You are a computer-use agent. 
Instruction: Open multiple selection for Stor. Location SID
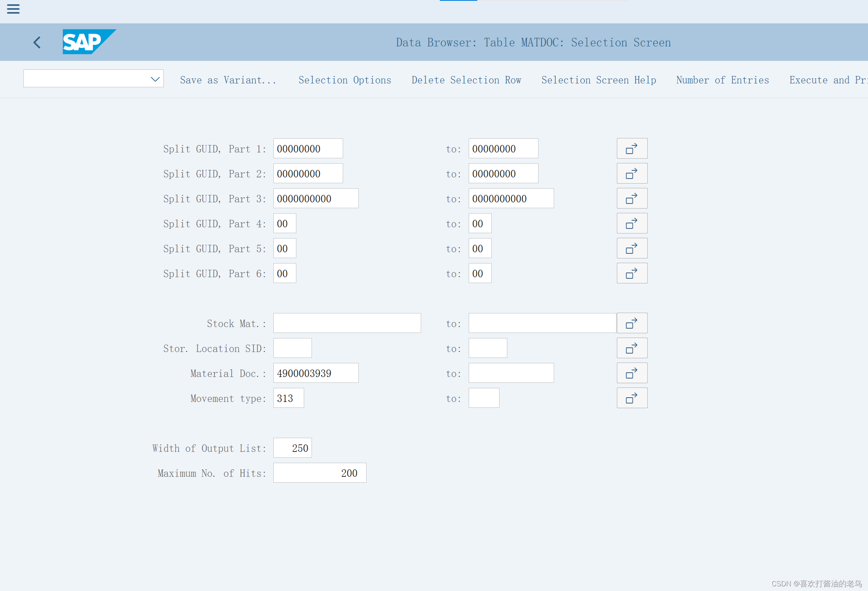pyautogui.click(x=632, y=348)
